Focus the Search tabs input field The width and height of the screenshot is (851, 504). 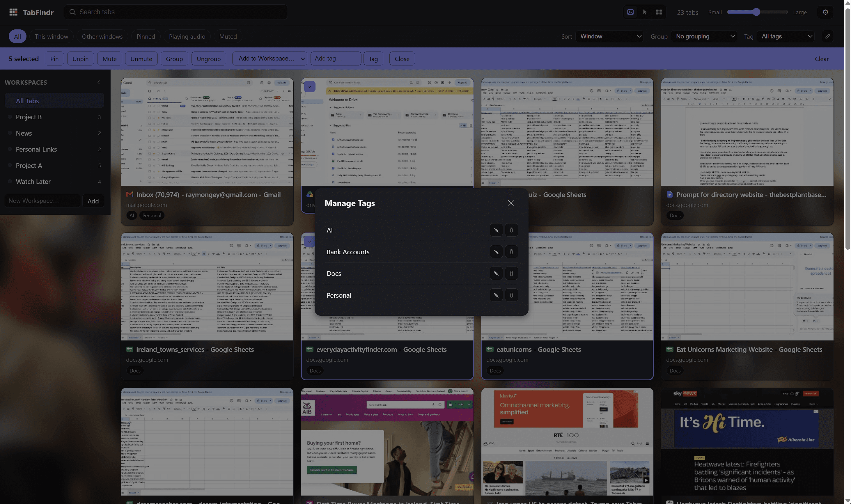(176, 12)
